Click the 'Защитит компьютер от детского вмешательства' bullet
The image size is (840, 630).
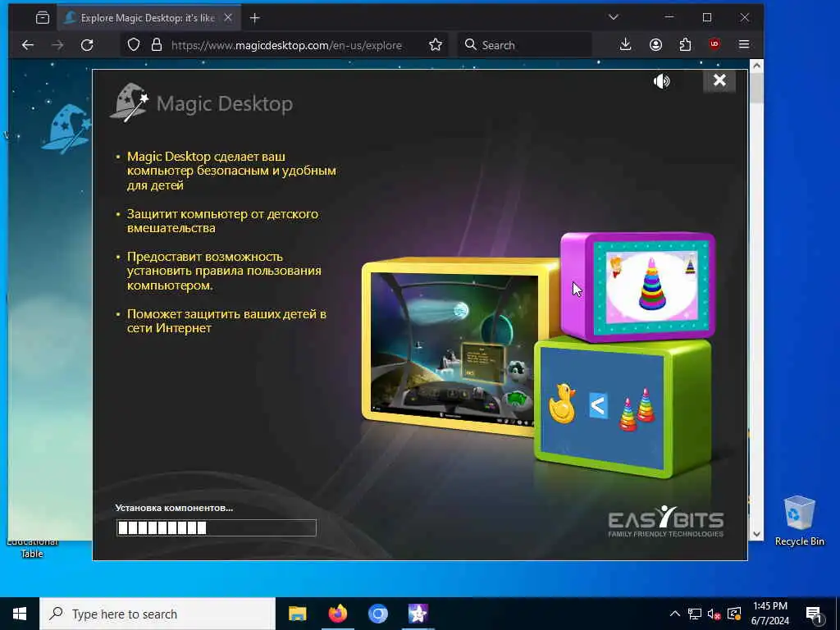tap(222, 221)
